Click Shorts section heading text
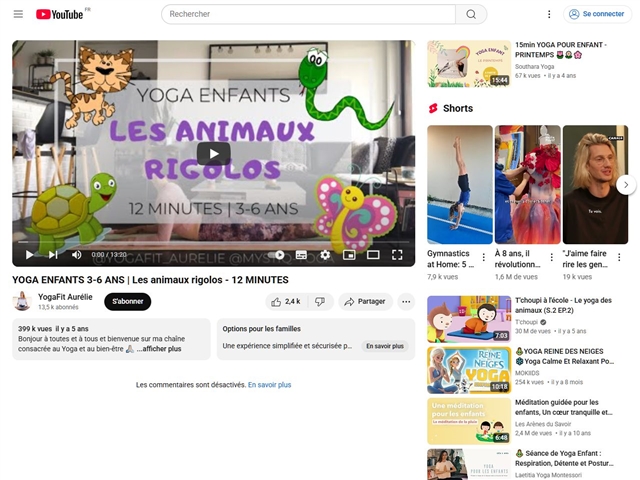This screenshot has height=480, width=640. click(x=458, y=108)
